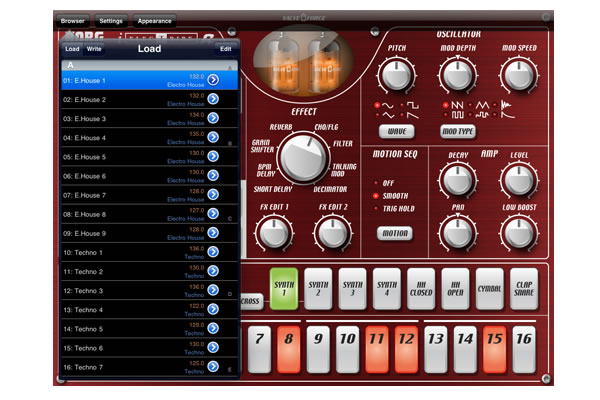600x400 pixels.
Task: Toggle step 12 in the sequencer
Action: coord(406,349)
